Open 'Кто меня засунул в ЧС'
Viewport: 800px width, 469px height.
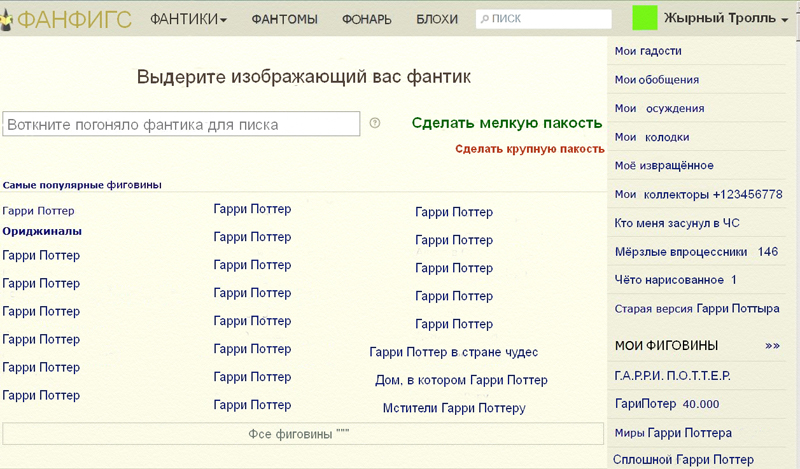point(677,223)
